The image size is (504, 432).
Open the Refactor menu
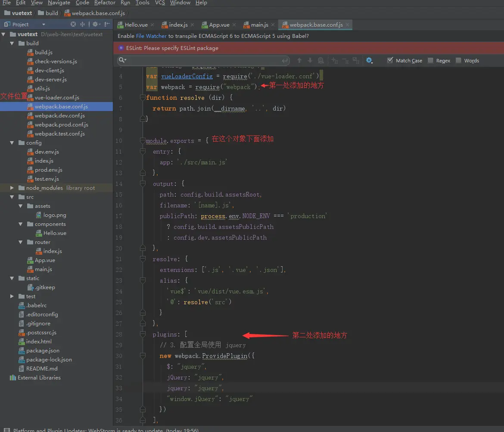tap(105, 3)
